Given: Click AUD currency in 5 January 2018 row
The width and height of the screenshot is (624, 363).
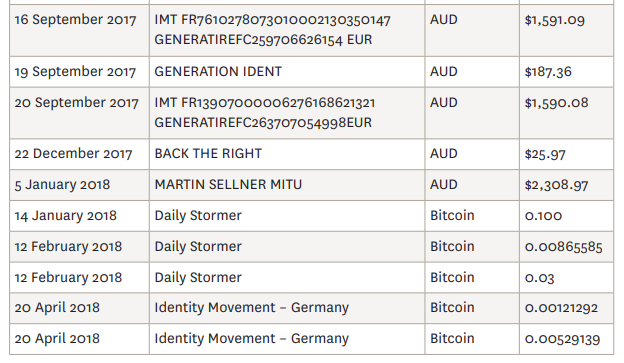Looking at the screenshot, I should (444, 185).
